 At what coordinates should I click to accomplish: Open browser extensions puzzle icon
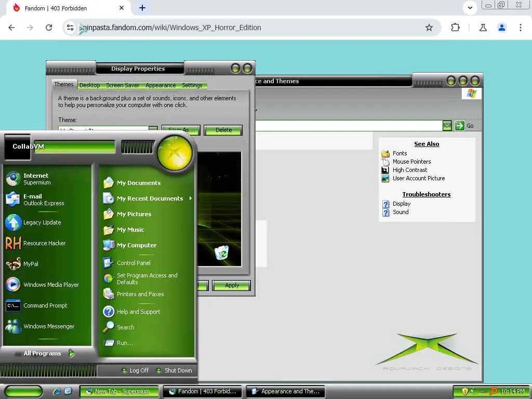[x=455, y=28]
